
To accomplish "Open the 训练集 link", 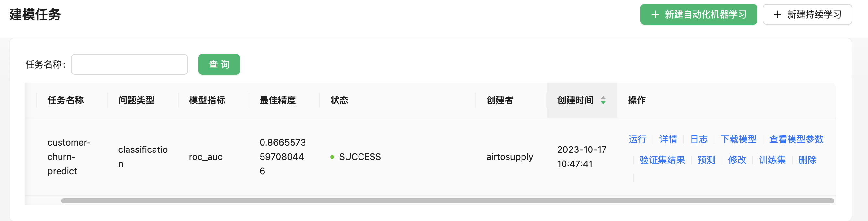I will (772, 160).
